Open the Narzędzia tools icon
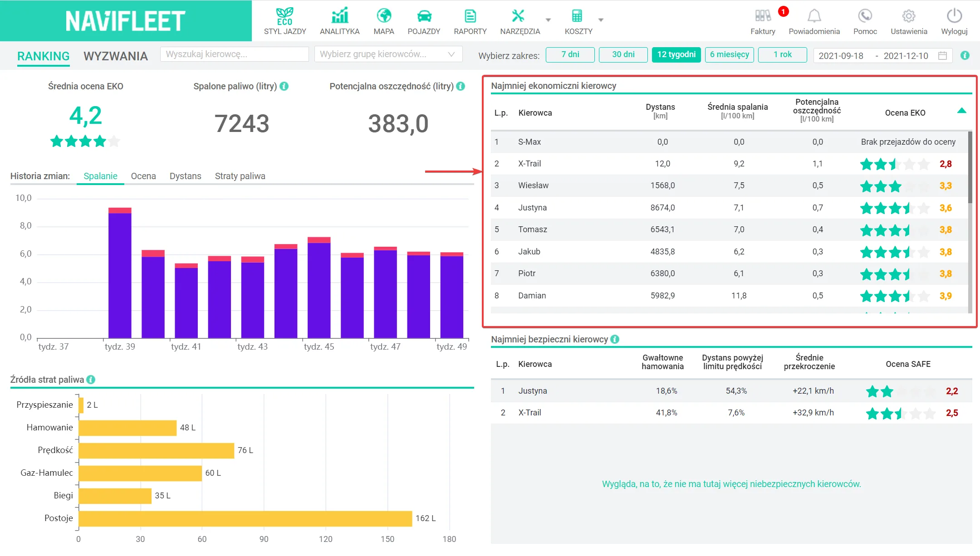 518,16
